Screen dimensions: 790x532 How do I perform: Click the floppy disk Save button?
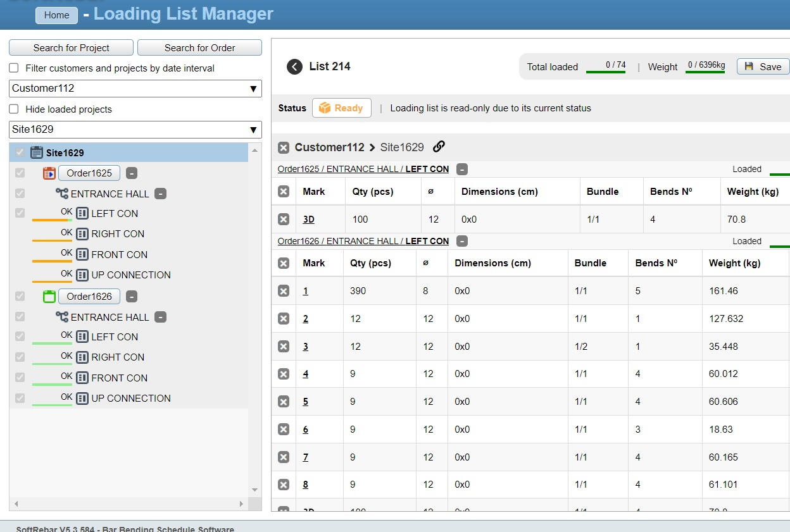pos(763,66)
